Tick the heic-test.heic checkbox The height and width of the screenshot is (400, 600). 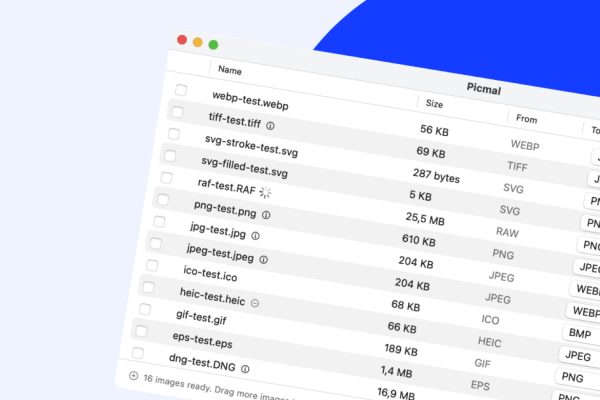pyautogui.click(x=148, y=287)
